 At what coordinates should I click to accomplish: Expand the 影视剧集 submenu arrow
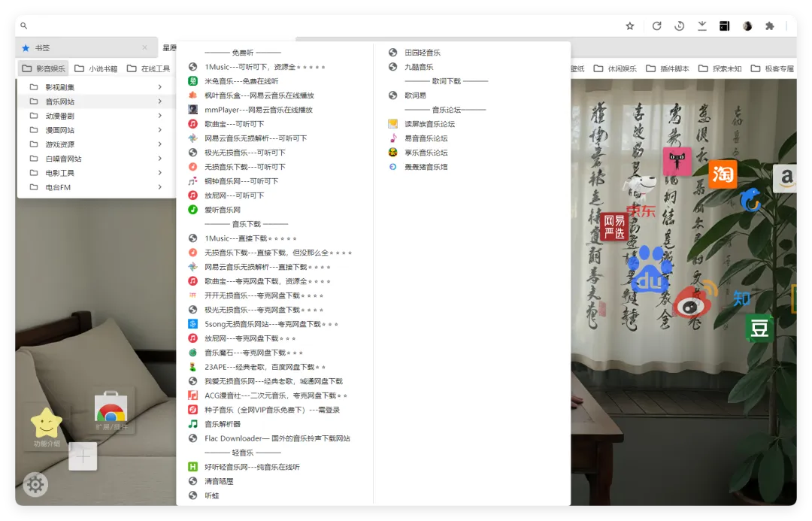coord(160,87)
